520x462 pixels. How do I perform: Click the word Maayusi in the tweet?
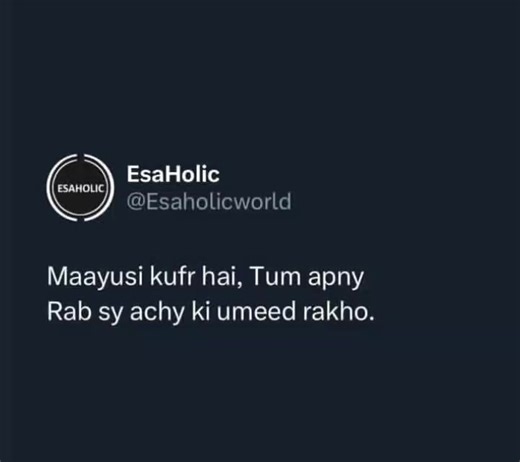[x=95, y=277]
